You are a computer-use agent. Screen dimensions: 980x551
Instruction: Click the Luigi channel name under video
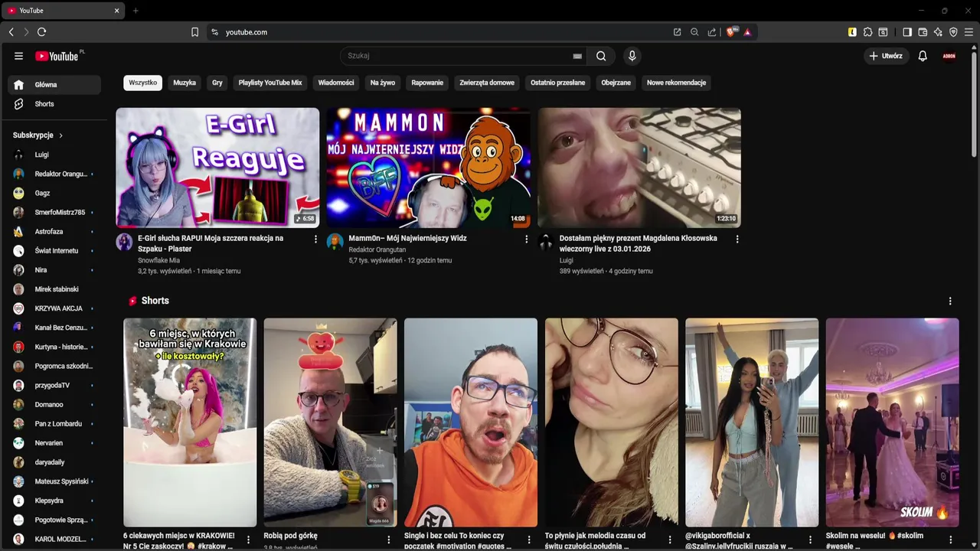[566, 260]
